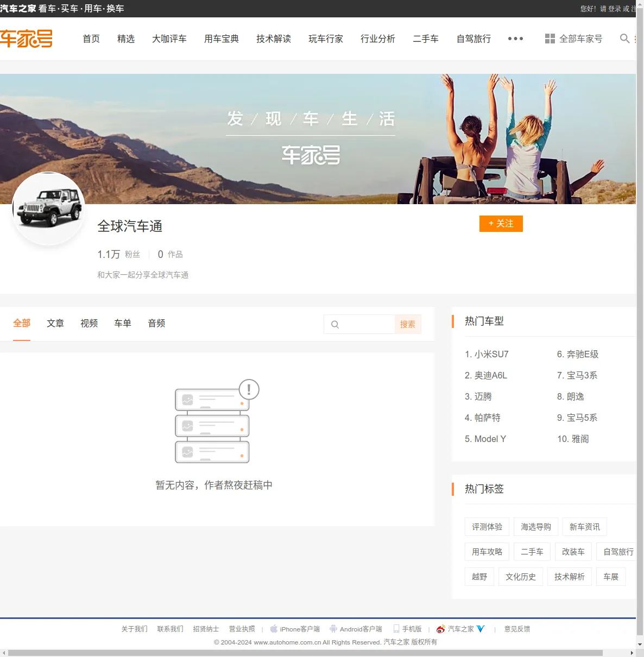Open the 首页 navigation item
The width and height of the screenshot is (644, 657).
[91, 39]
